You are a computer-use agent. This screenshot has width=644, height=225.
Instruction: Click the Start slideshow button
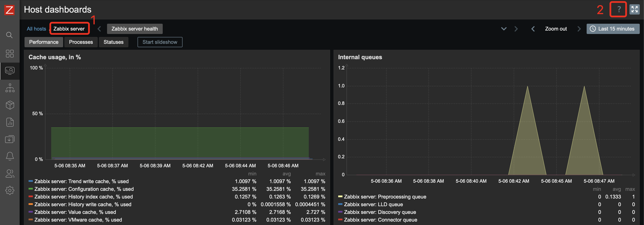pyautogui.click(x=160, y=42)
